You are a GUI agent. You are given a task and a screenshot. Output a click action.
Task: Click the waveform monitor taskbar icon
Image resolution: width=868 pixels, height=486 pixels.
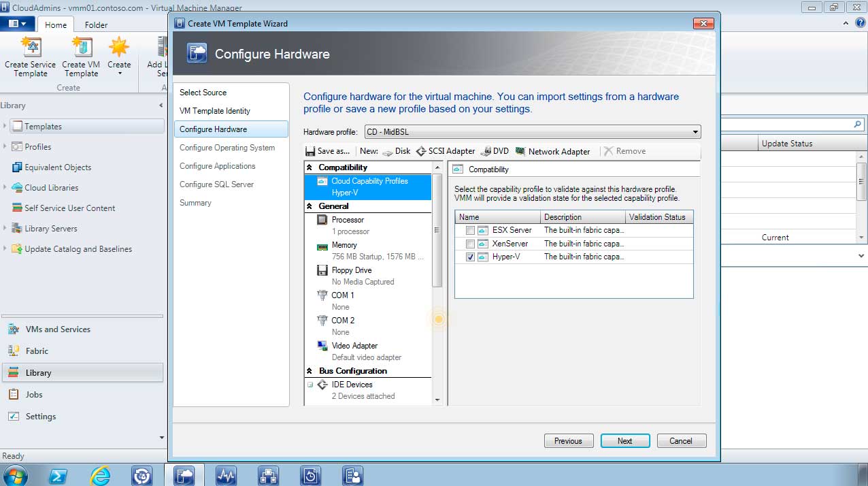click(x=226, y=476)
